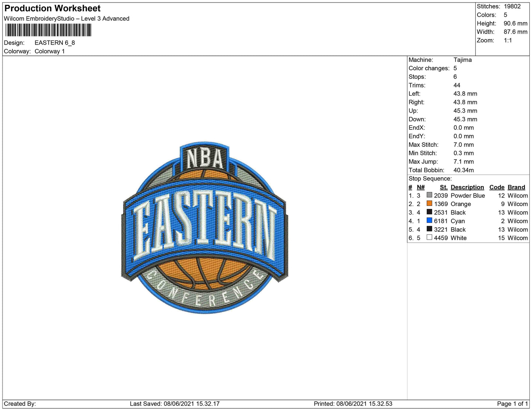Click the code "15" in the White row
532x409 pixels.
pyautogui.click(x=501, y=238)
